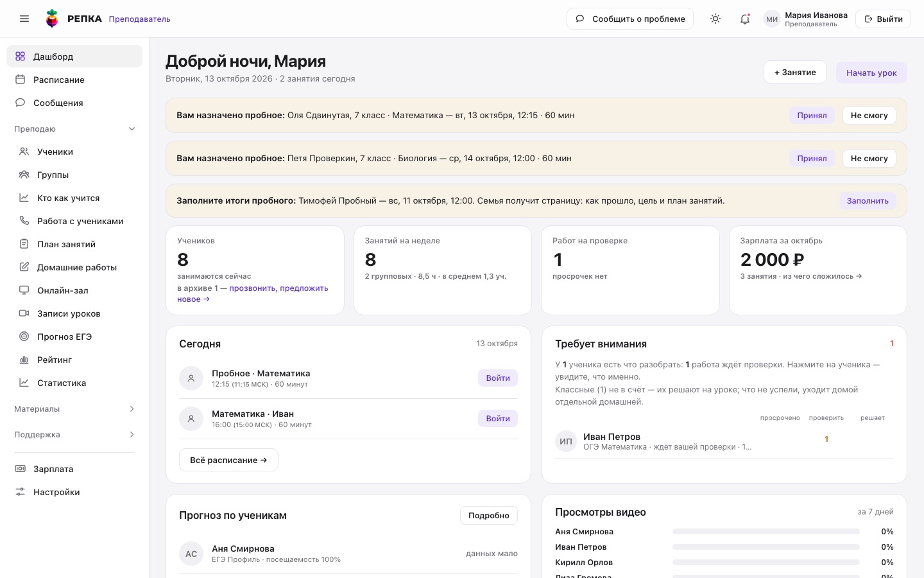The image size is (924, 578).
Task: Click the Статистика line chart icon
Action: click(x=24, y=383)
